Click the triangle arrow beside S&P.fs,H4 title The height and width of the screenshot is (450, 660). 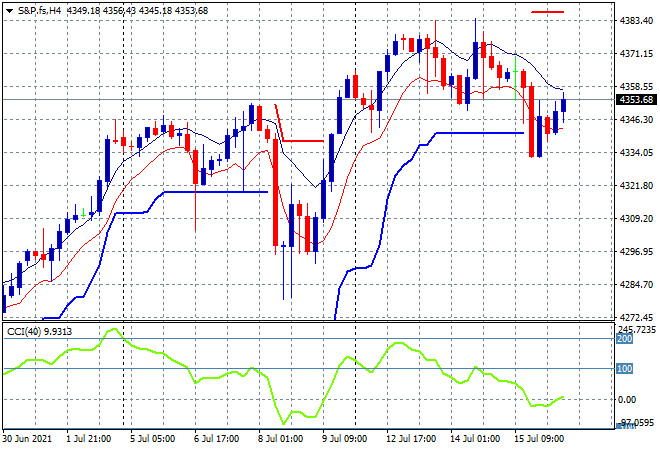[9, 11]
